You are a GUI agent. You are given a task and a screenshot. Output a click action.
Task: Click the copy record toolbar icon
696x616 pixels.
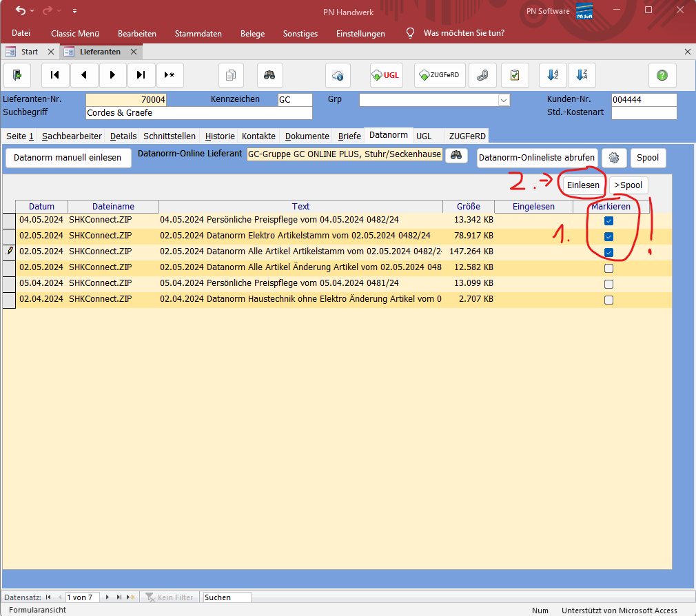(x=231, y=75)
